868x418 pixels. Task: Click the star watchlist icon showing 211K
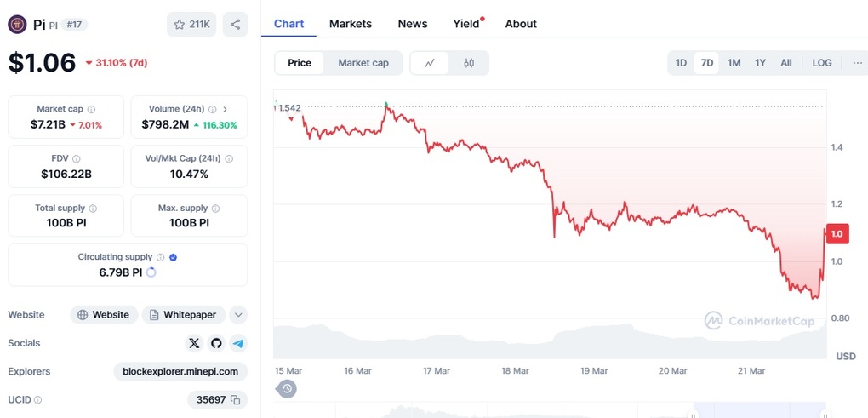191,25
